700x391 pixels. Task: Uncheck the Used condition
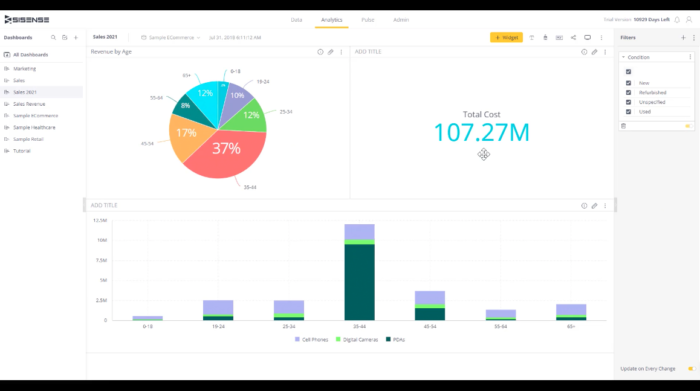629,112
